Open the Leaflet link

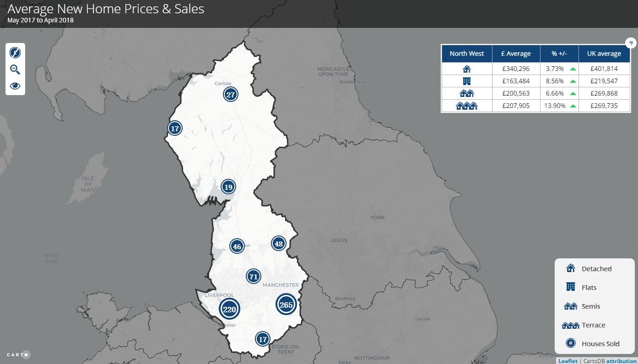(568, 361)
